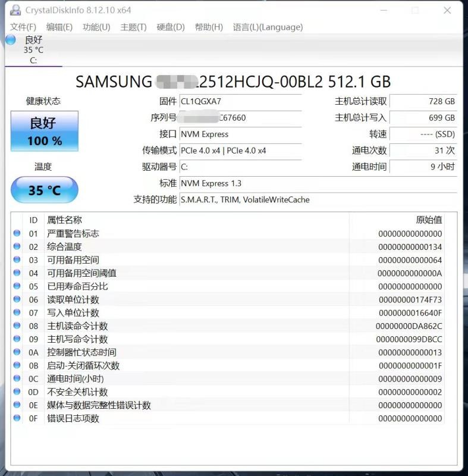Image resolution: width=468 pixels, height=476 pixels.
Task: Click raw value 00000000DA862C
Action: [x=409, y=326]
